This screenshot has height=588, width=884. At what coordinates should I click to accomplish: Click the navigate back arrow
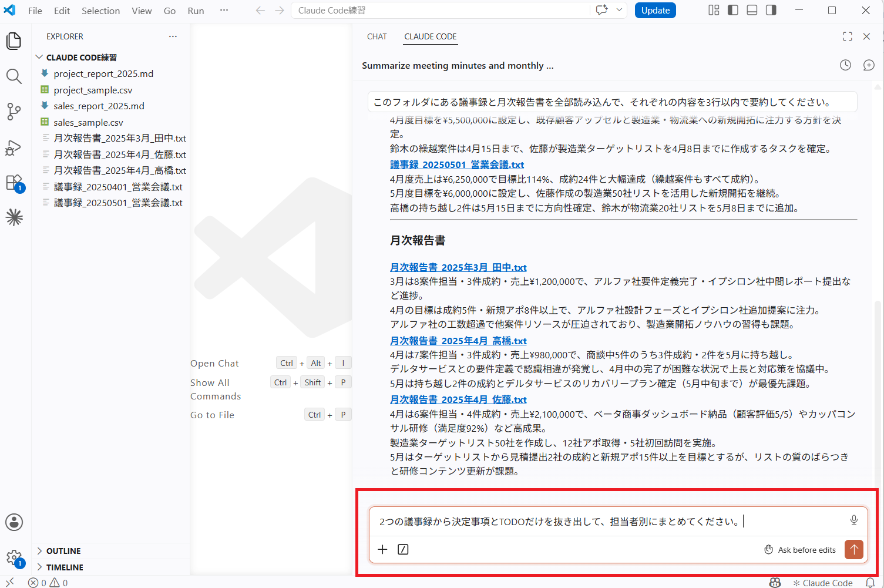pos(260,11)
